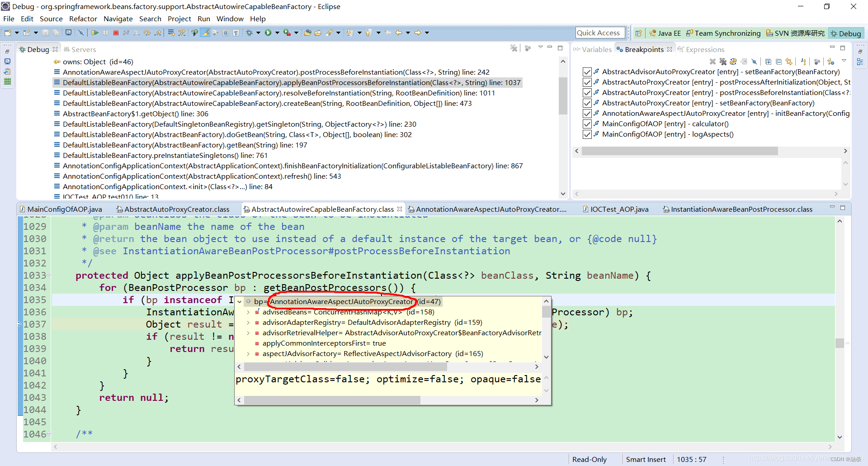868x466 pixels.
Task: Switch to the Variables tab
Action: click(592, 49)
